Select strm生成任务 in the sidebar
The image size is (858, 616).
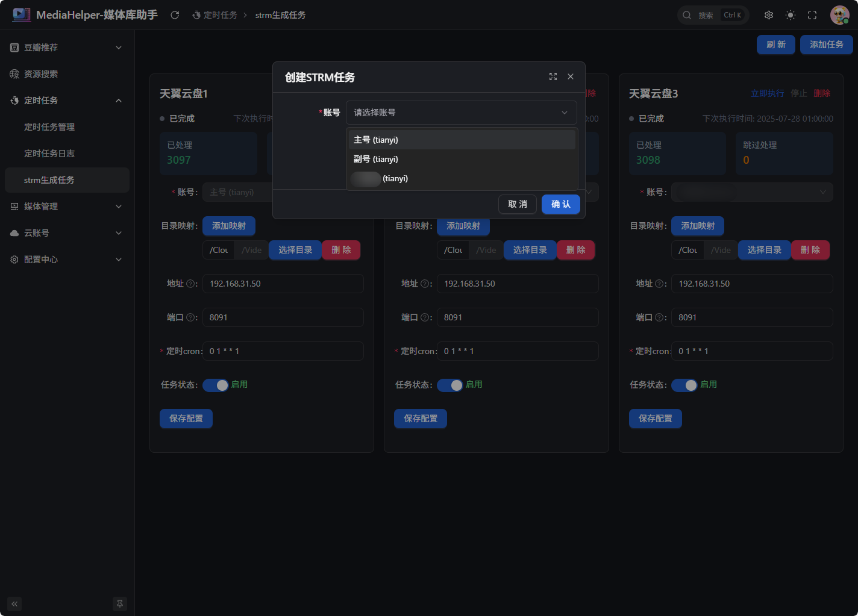[x=67, y=180]
